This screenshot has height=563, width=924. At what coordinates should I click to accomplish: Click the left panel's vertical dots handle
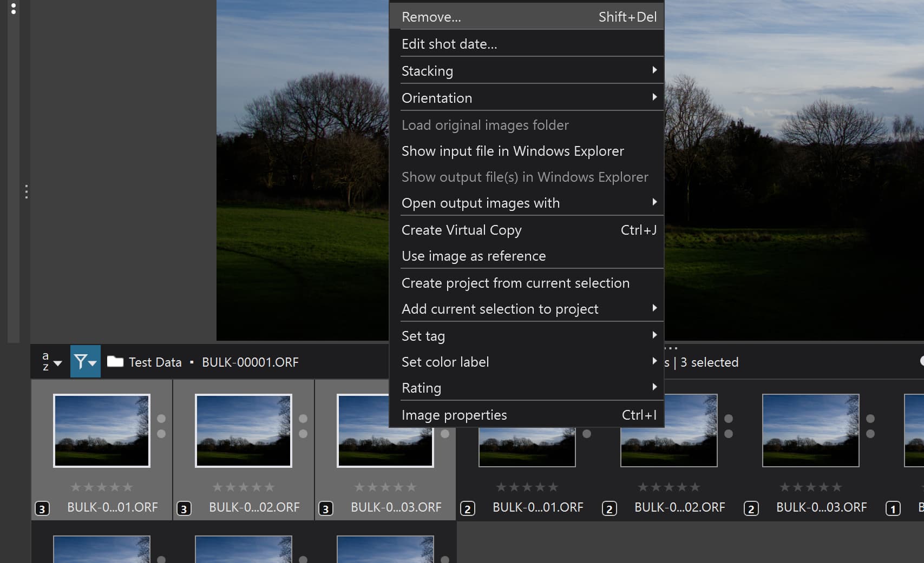(x=26, y=192)
